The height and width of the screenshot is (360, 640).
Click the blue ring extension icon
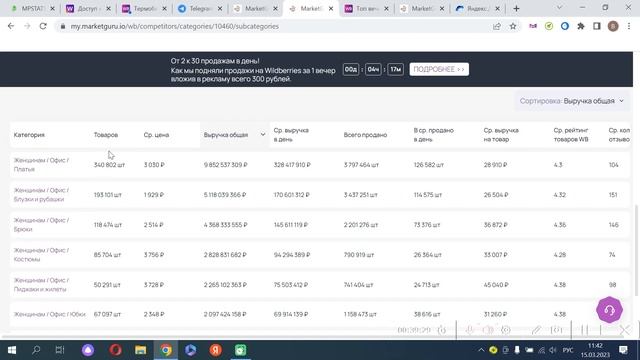pos(565,26)
